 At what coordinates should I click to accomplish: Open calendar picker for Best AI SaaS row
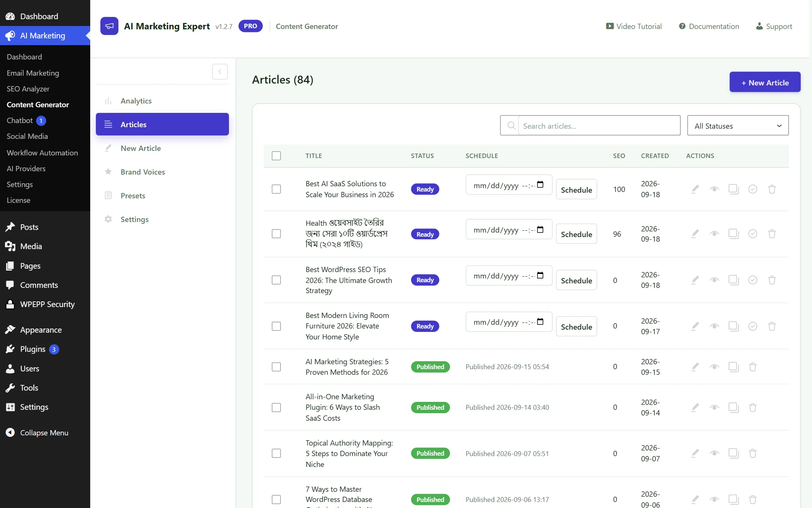tap(540, 184)
